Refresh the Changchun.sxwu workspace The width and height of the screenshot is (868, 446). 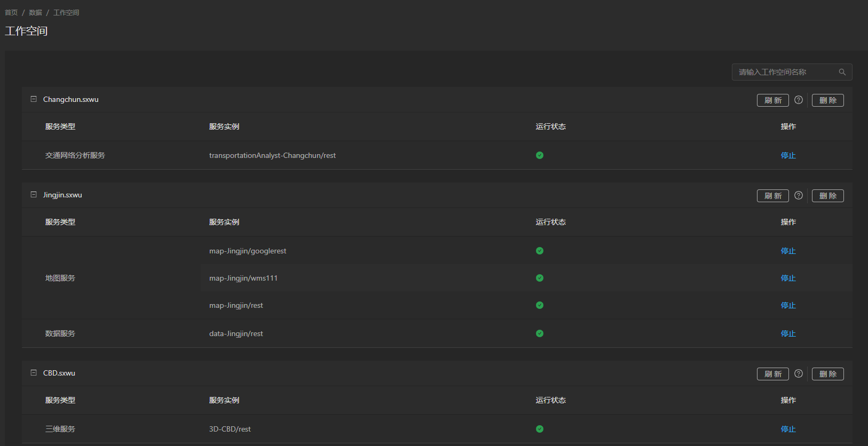click(772, 100)
